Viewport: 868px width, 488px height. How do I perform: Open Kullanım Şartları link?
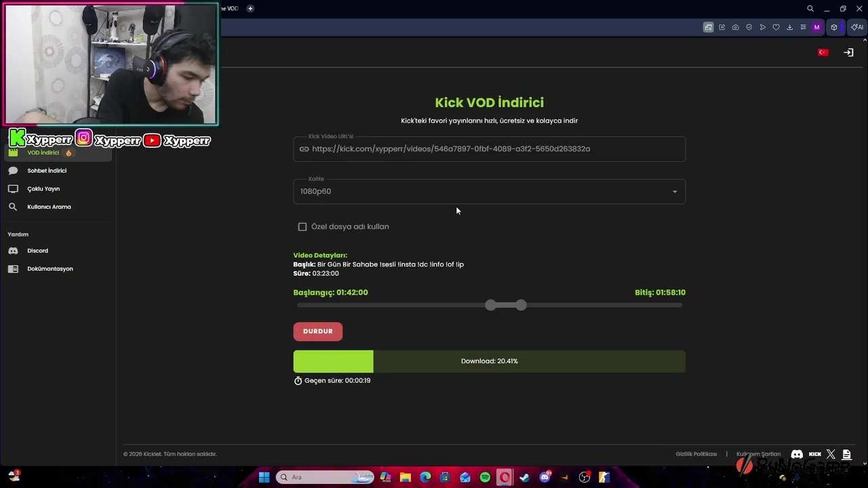coord(758,454)
